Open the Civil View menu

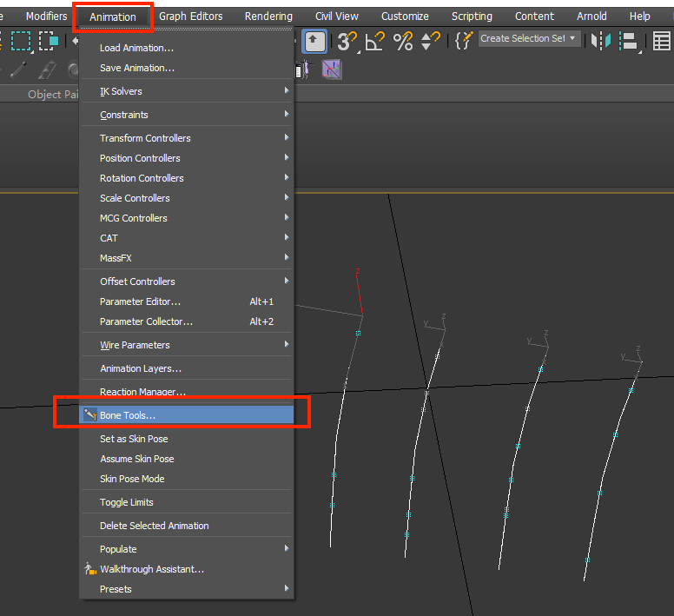pos(337,17)
